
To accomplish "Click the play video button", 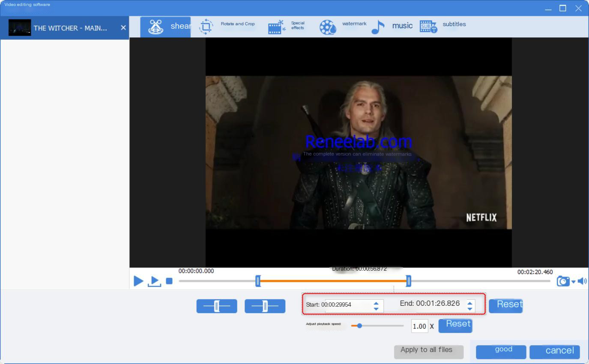I will tap(138, 281).
